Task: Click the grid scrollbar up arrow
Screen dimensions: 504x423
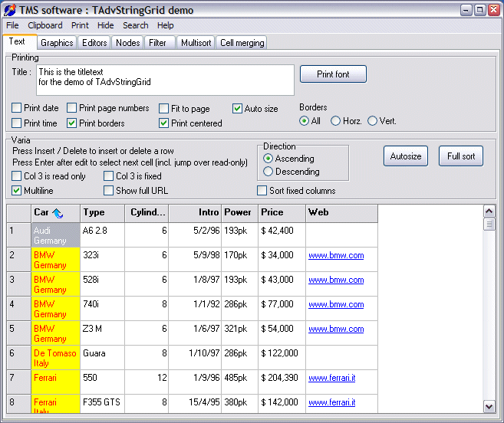Action: click(x=489, y=211)
